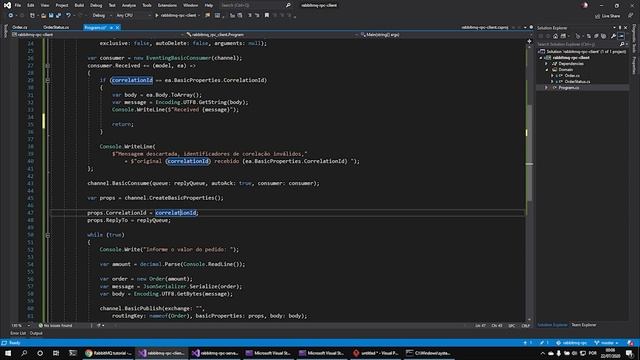640x360 pixels.
Task: Open the Error List panel tab
Action: (18, 333)
